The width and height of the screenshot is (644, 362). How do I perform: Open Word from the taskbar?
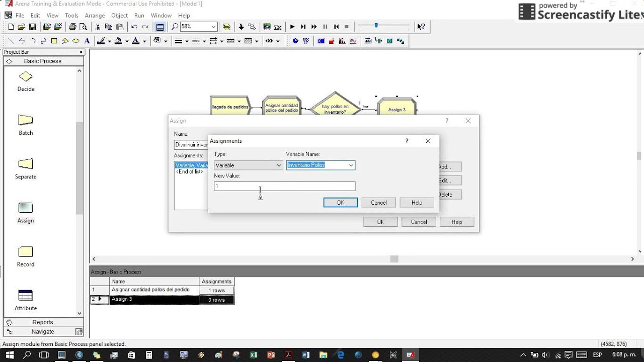click(x=306, y=355)
